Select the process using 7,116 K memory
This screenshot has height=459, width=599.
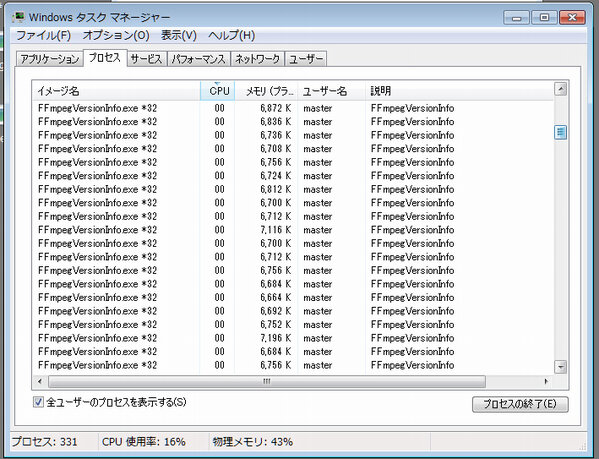(x=293, y=230)
